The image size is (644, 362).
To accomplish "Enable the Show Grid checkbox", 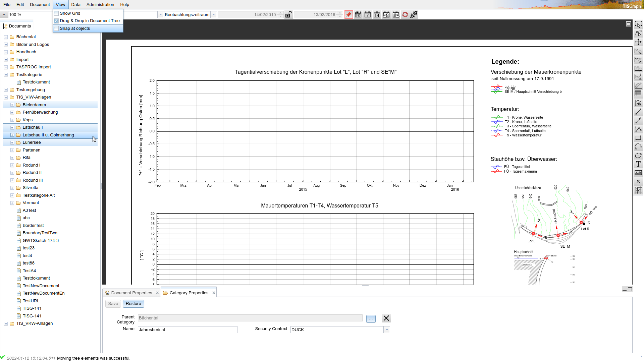I will tap(56, 13).
